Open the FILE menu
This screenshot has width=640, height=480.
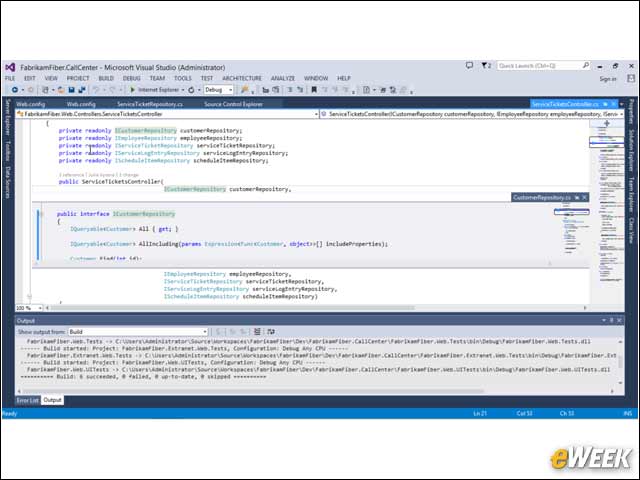click(10, 78)
